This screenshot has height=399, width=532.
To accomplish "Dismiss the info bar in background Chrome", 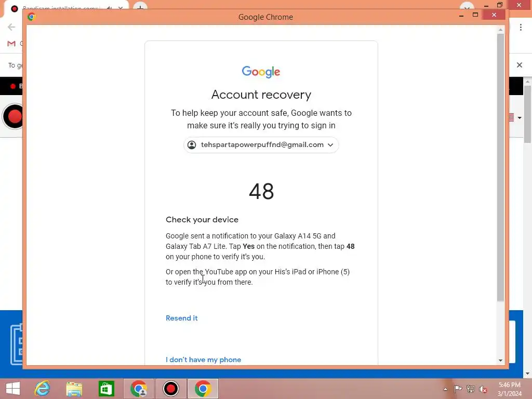I will tap(520, 65).
